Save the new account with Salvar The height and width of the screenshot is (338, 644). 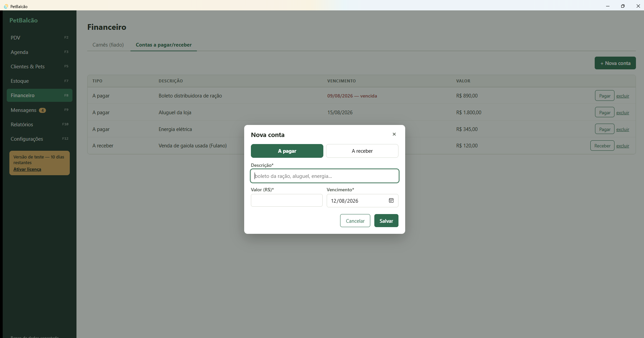(386, 221)
